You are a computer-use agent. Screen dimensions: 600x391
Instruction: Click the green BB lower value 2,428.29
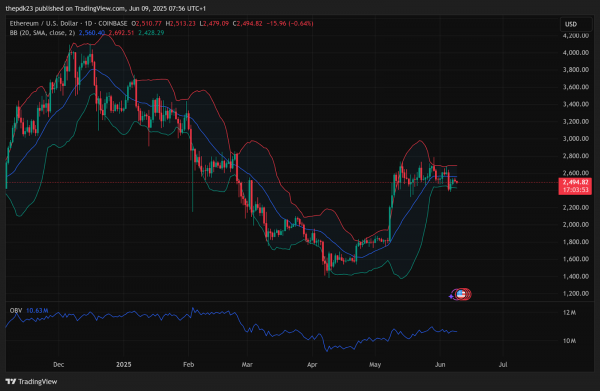(151, 33)
